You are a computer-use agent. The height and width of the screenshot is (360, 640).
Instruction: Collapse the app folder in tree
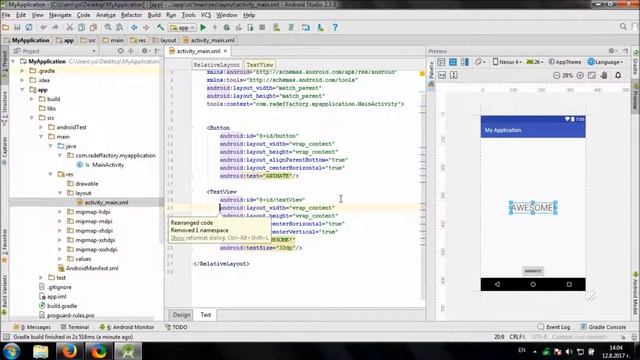[x=23, y=89]
